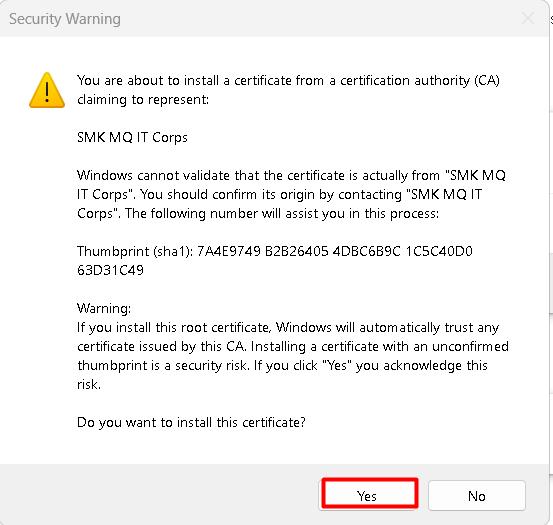Select the standalone SMK MQ IT Corps name line

(x=132, y=137)
